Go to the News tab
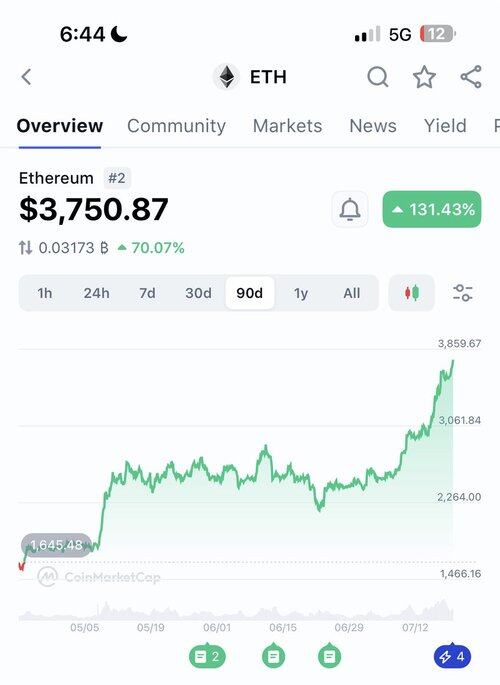 pyautogui.click(x=373, y=126)
